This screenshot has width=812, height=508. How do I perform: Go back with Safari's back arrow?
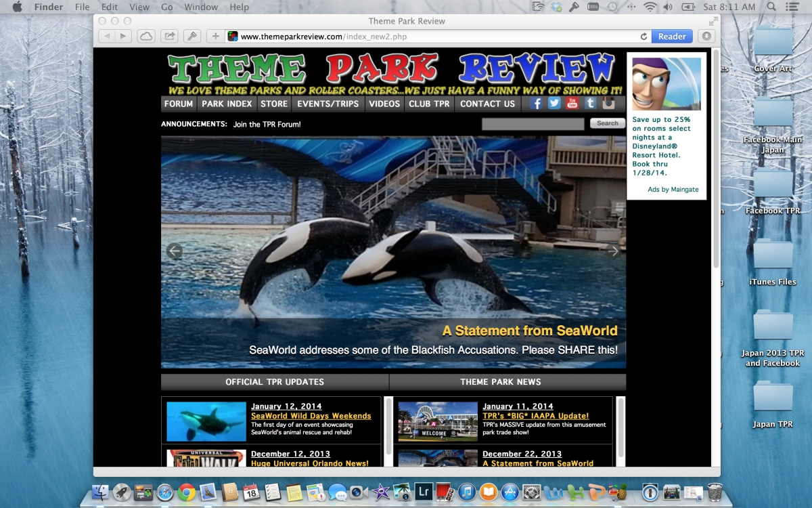(107, 37)
